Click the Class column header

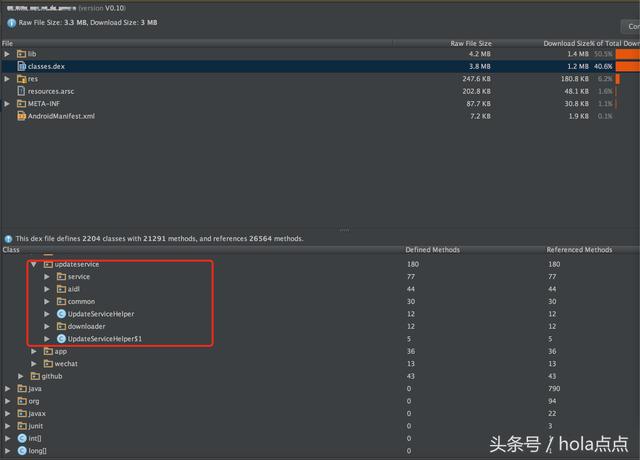coord(11,250)
